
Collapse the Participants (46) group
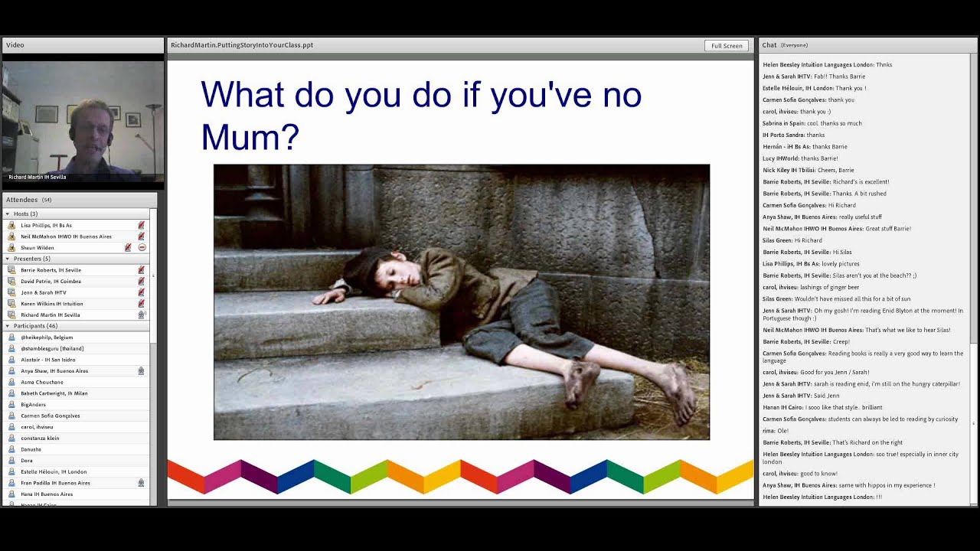pyautogui.click(x=8, y=326)
